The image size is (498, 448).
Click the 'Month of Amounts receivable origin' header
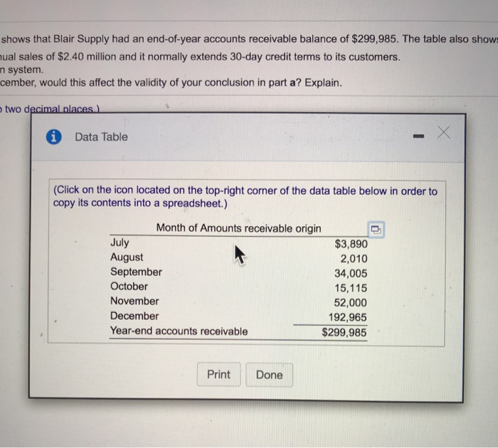click(238, 228)
